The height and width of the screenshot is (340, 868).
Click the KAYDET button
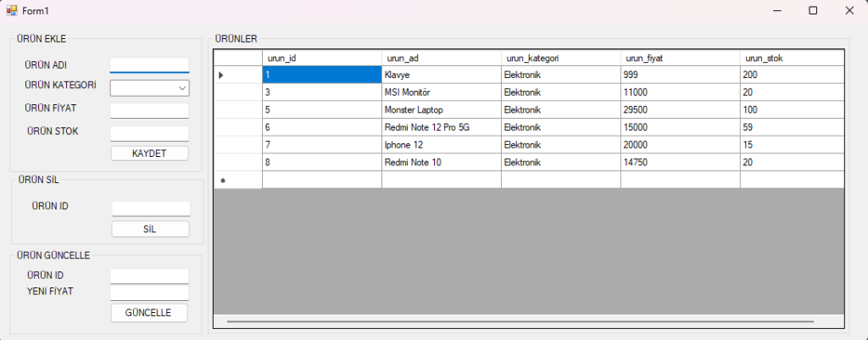click(x=149, y=153)
